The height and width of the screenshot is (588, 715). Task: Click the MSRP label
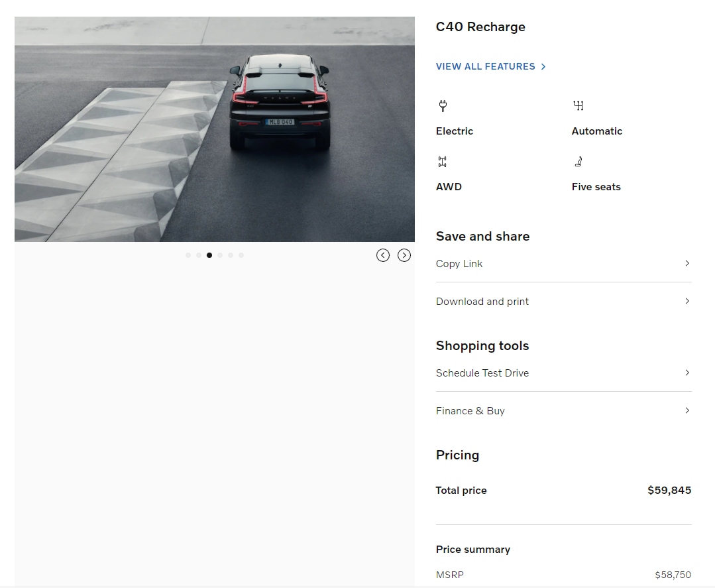pyautogui.click(x=450, y=575)
